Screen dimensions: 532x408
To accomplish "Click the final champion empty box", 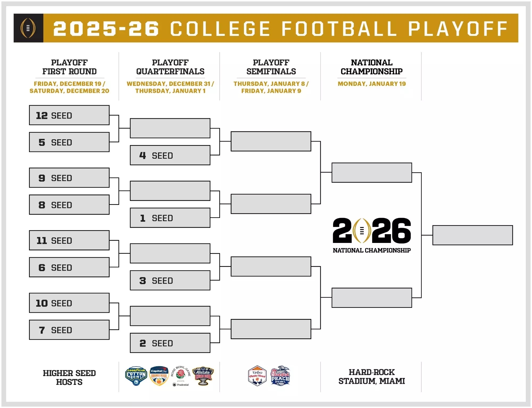I will (x=472, y=235).
